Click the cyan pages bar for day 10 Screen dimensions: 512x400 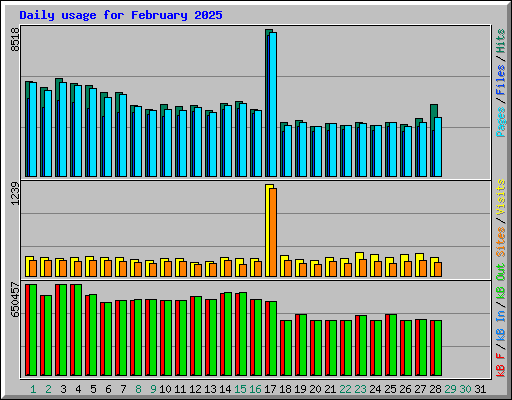[x=168, y=143]
